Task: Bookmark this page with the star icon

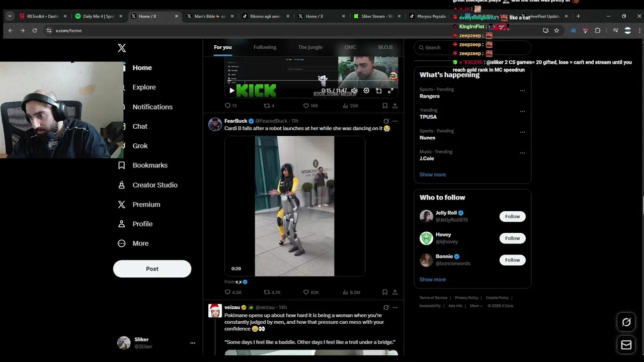Action: (x=556, y=31)
